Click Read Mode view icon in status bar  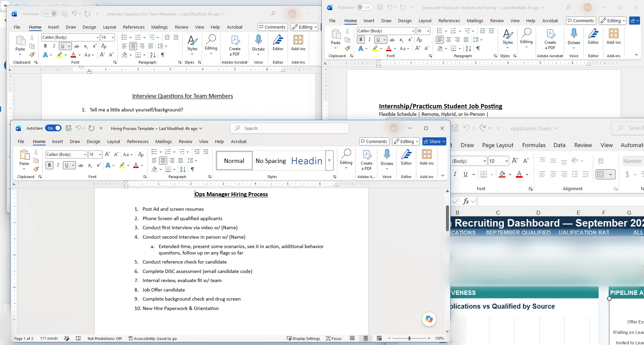(352, 338)
